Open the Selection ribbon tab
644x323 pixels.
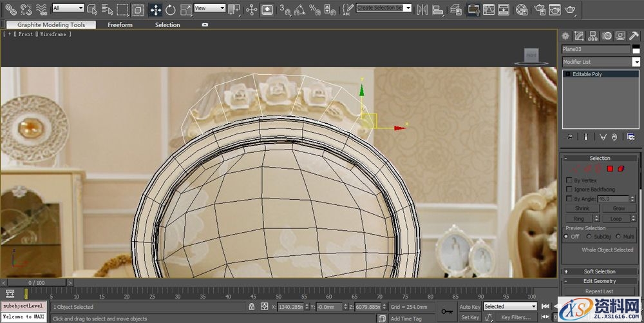[167, 24]
